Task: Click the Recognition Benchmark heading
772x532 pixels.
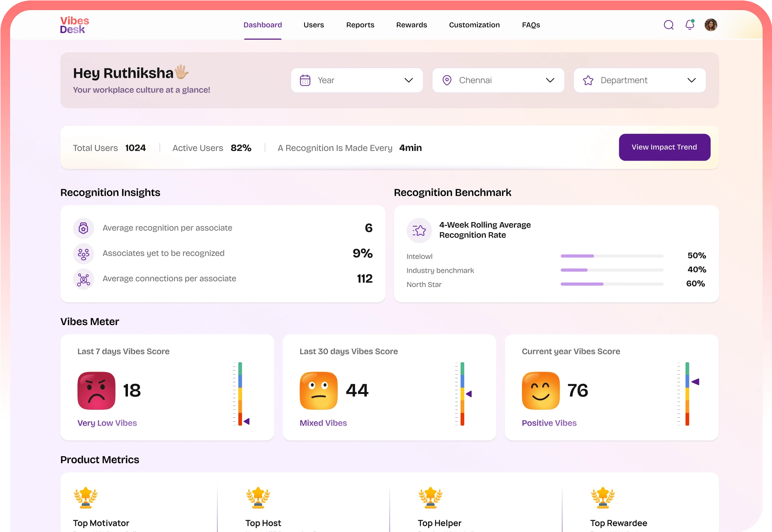Action: point(453,192)
